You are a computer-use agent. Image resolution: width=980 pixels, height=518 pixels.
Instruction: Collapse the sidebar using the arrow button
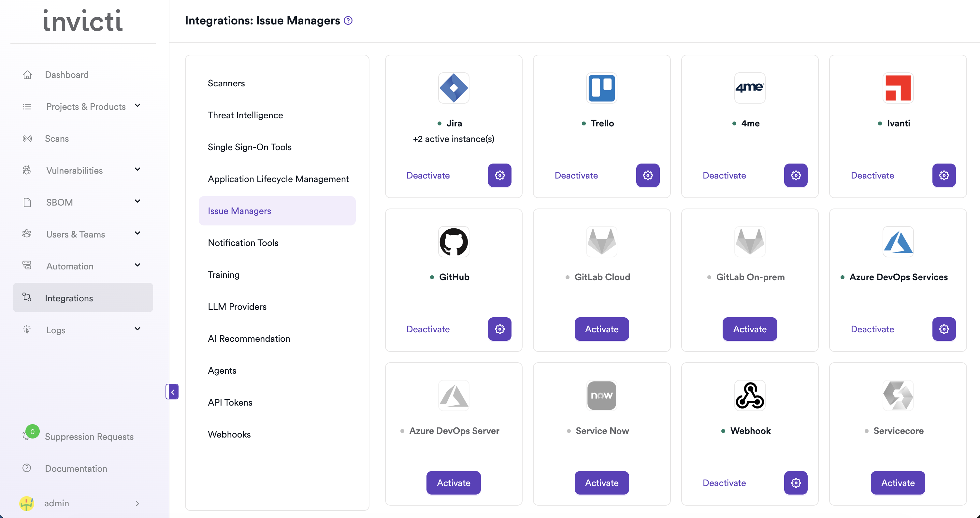172,391
